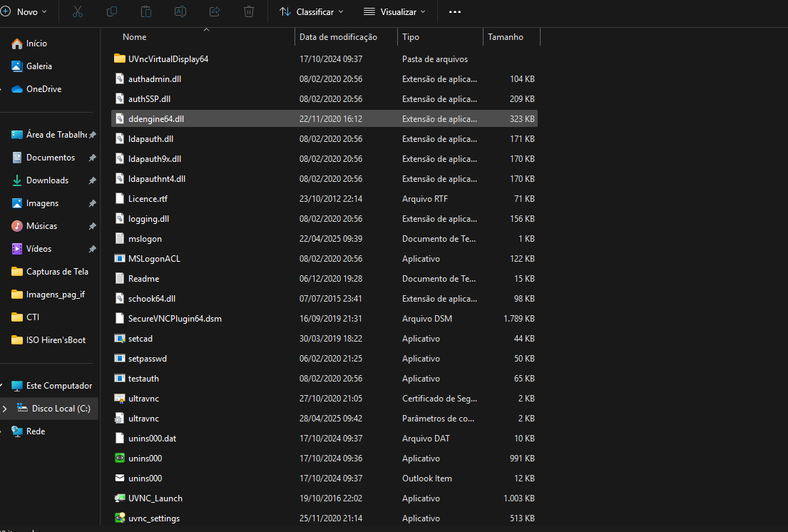788x532 pixels.
Task: Click the Delete trash icon
Action: click(x=249, y=11)
